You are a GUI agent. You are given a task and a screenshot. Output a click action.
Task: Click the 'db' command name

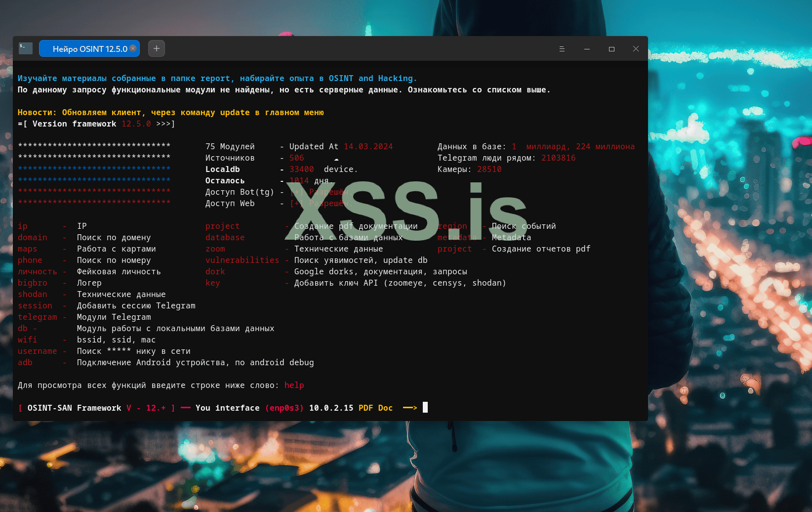(23, 328)
